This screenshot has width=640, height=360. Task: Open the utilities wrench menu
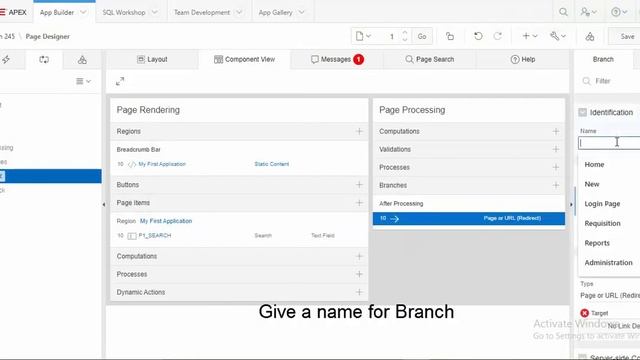click(x=558, y=36)
